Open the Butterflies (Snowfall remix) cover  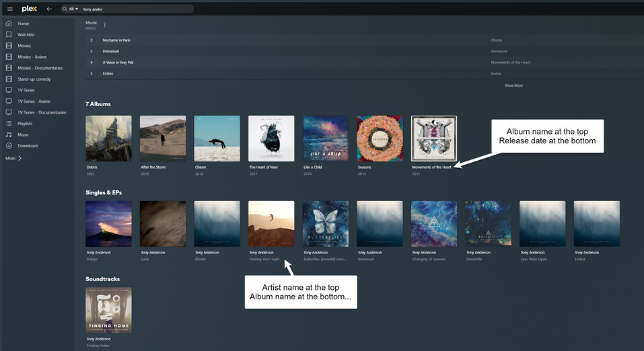[x=325, y=224]
